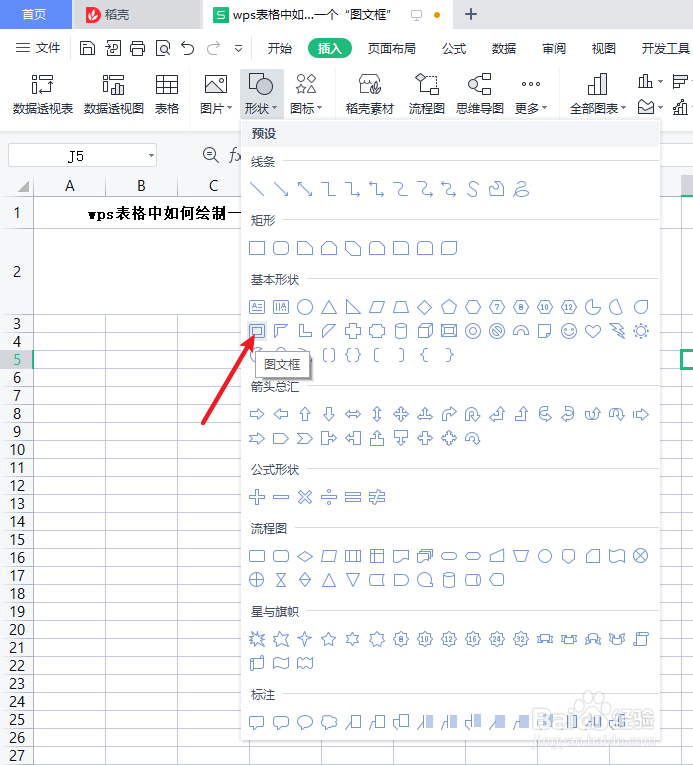Click the Undo icon
The height and width of the screenshot is (765, 693).
tap(187, 48)
